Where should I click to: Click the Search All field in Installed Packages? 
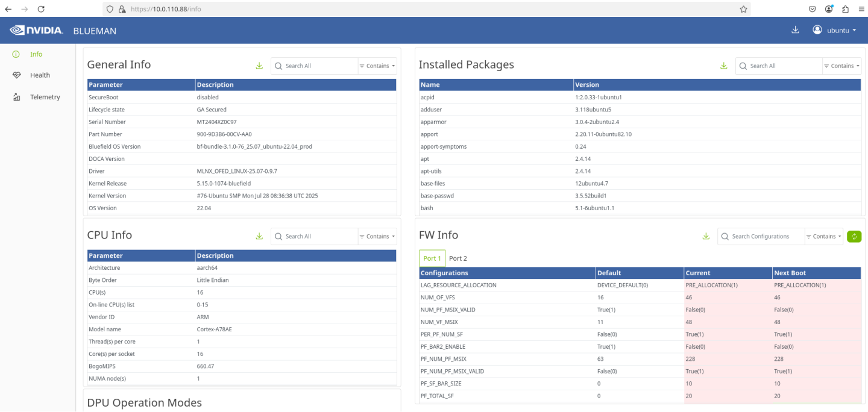778,66
